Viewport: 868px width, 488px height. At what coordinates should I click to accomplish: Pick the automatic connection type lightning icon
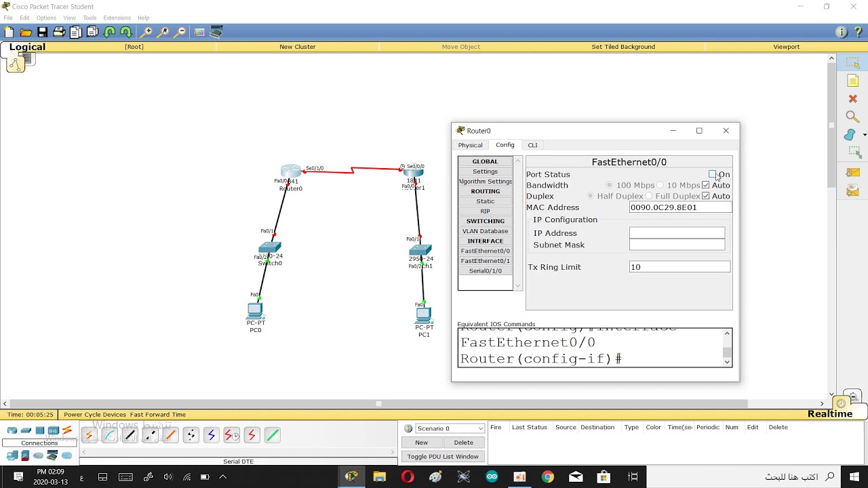point(88,435)
